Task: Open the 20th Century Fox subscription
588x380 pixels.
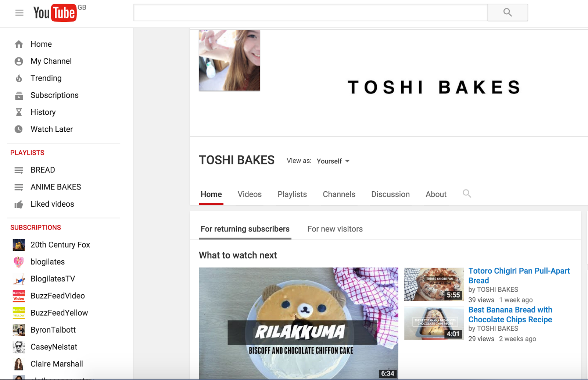Action: coord(60,245)
